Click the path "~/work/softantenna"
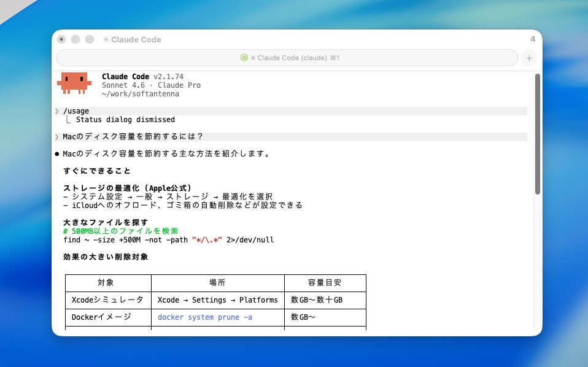 [141, 94]
